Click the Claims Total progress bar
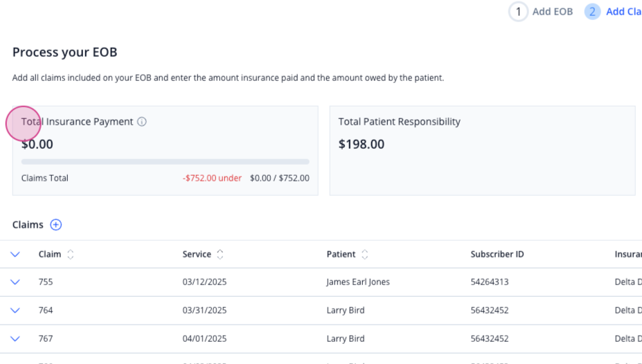 tap(165, 162)
